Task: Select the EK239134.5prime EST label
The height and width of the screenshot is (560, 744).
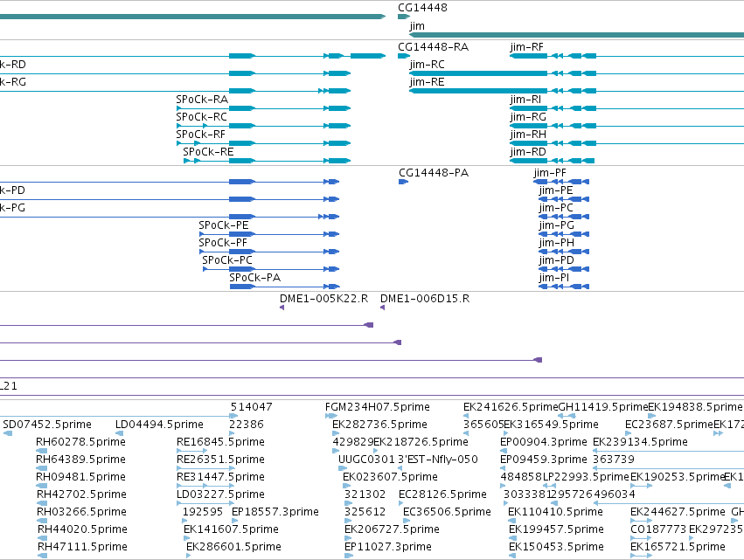Action: click(x=641, y=442)
